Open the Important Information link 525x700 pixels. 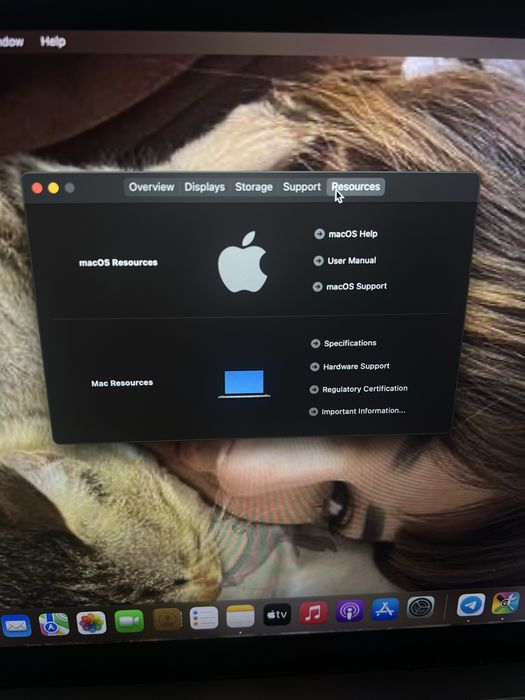(363, 411)
